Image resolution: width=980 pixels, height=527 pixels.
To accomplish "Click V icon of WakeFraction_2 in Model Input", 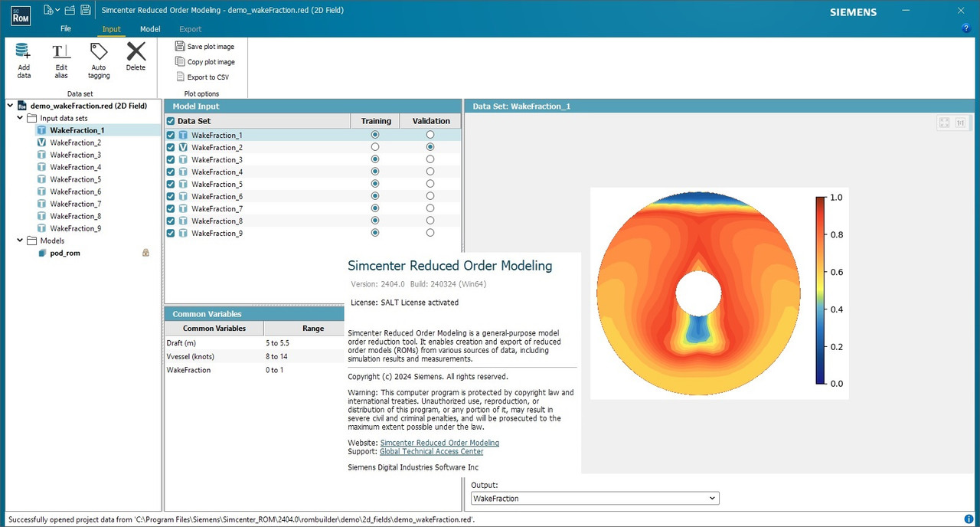I will click(183, 147).
